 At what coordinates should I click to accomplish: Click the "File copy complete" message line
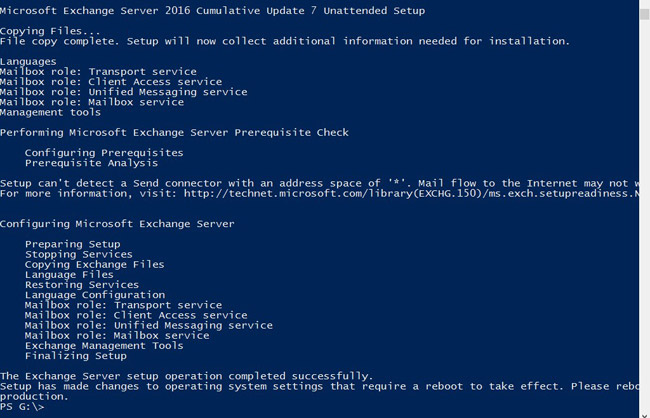point(285,41)
